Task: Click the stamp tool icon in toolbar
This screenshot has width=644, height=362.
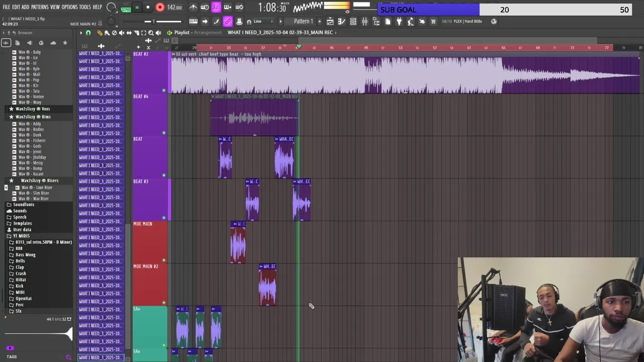Action: (x=239, y=21)
